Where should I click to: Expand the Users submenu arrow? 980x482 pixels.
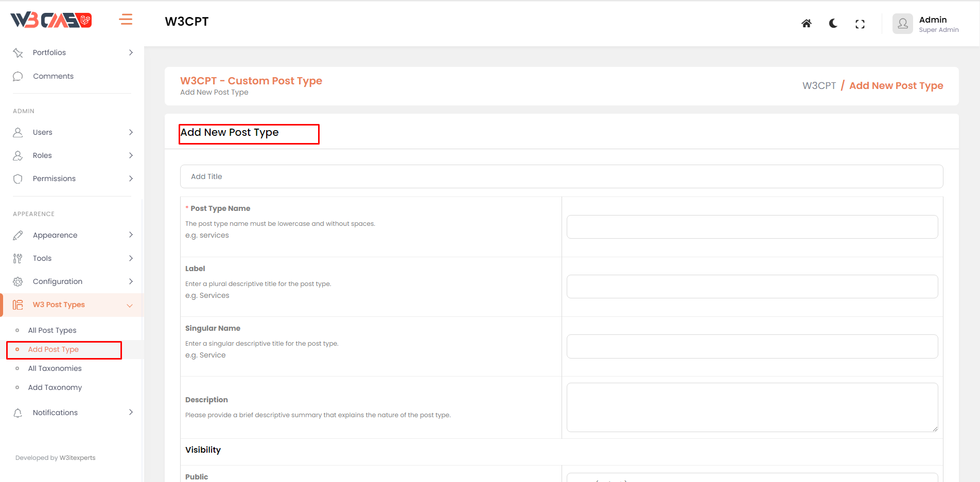(x=131, y=132)
